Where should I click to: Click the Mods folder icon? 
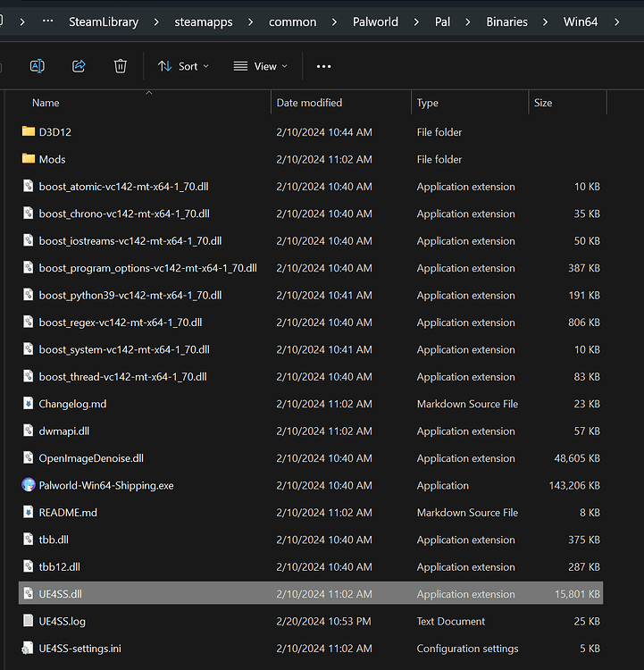point(29,159)
